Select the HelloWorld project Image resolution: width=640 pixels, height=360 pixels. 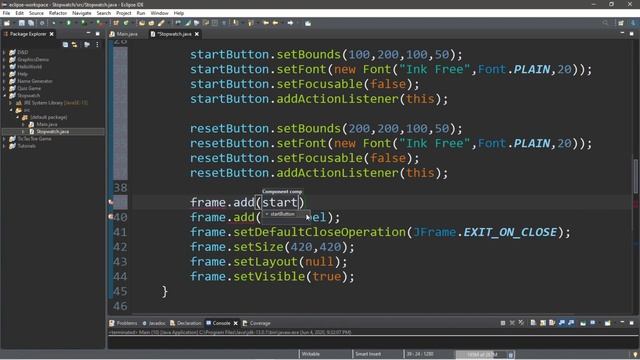29,67
